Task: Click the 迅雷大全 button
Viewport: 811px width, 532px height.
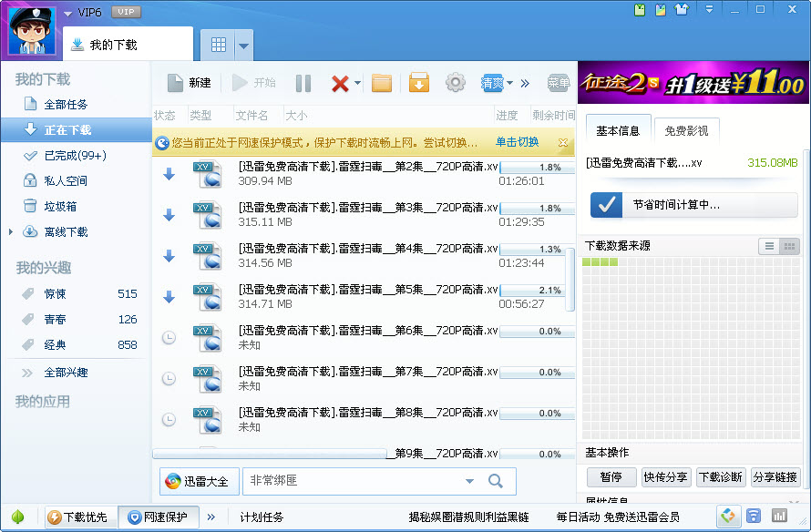Action: pos(200,481)
